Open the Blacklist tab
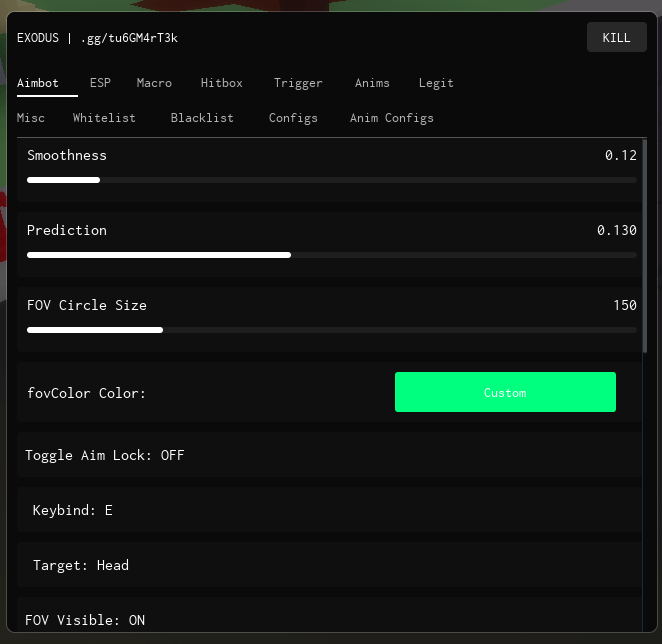Image resolution: width=662 pixels, height=644 pixels. coord(202,118)
